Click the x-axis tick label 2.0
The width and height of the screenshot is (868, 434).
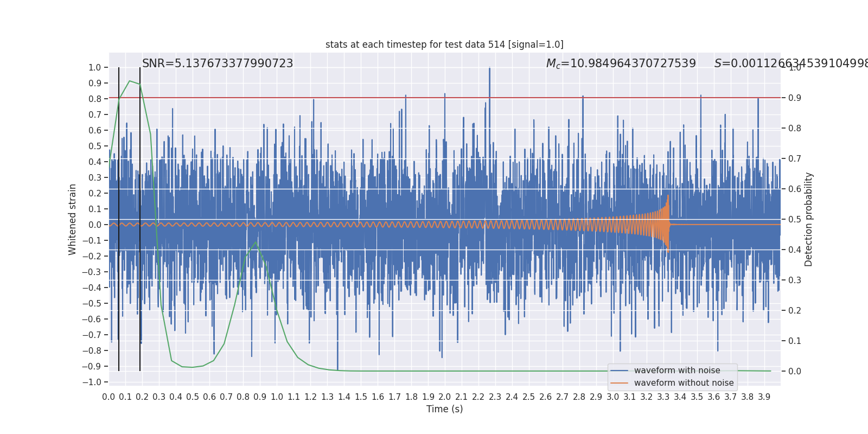(x=445, y=397)
